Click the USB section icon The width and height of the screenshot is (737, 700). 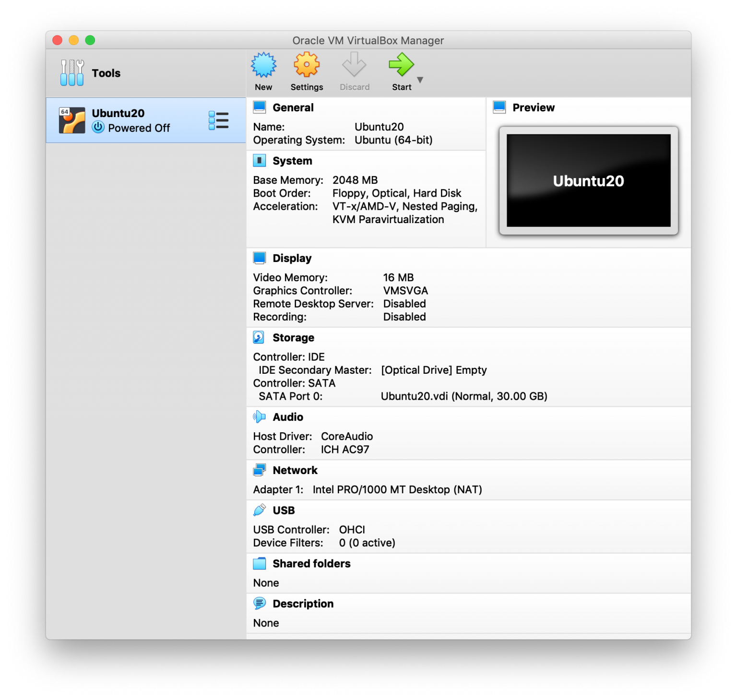click(260, 510)
